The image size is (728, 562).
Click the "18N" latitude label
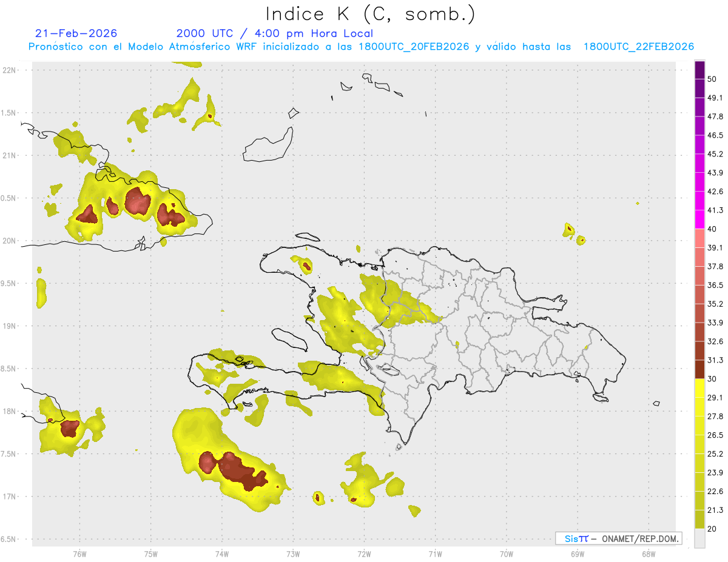(x=8, y=411)
